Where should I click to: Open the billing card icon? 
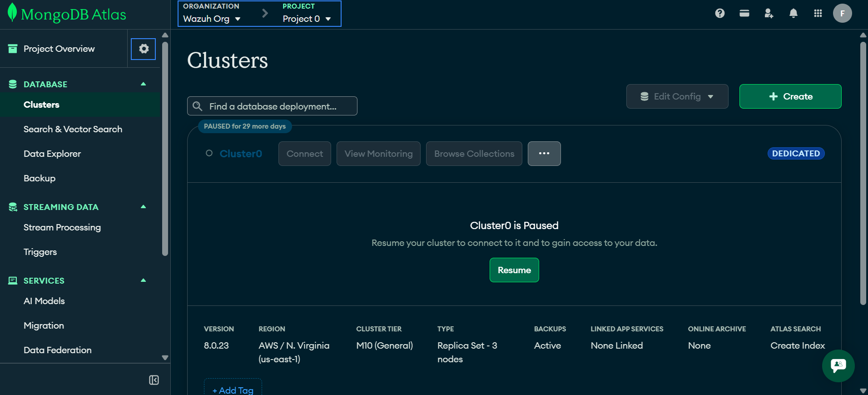(x=744, y=13)
